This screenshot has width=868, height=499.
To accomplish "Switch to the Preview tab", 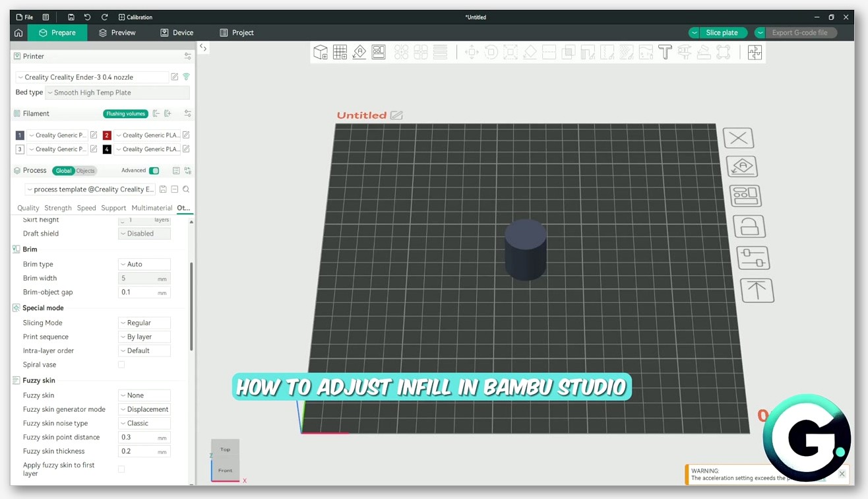I will point(117,32).
